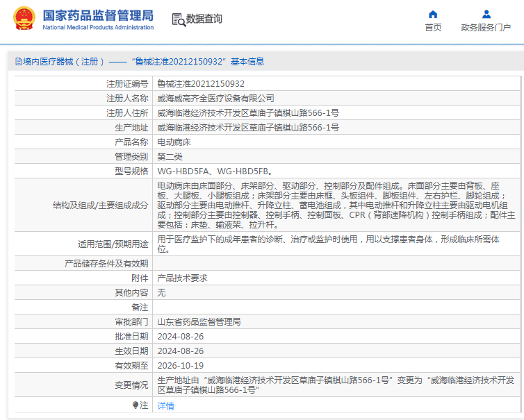Click the 变更情况 change description text
Screen dimensions: 524x420
[336, 385]
